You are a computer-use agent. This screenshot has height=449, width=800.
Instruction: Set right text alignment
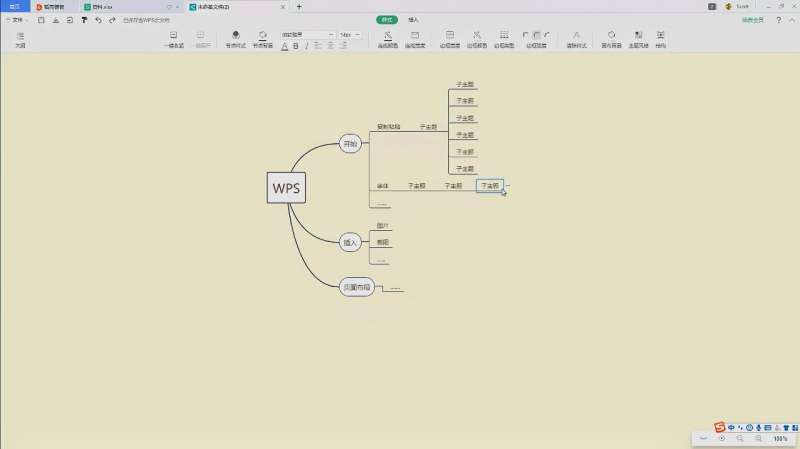[343, 46]
